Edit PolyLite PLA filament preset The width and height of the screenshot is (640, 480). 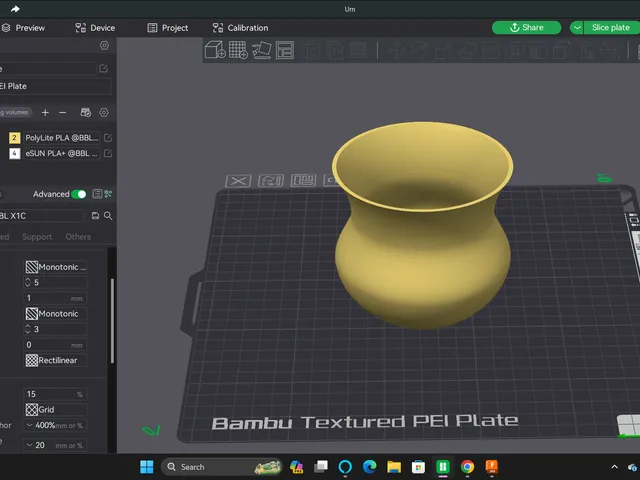(x=108, y=138)
